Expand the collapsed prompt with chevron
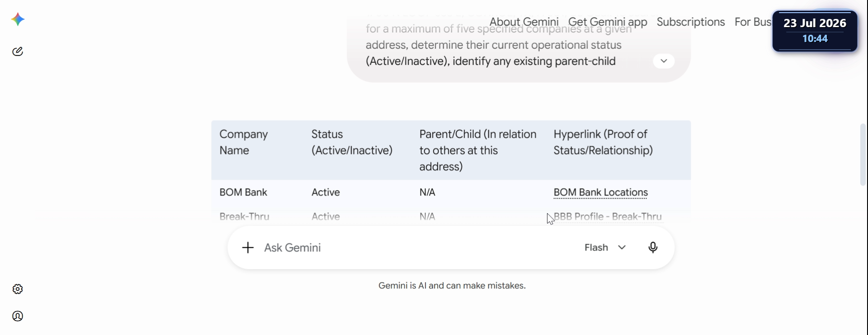The width and height of the screenshot is (868, 335). click(664, 61)
